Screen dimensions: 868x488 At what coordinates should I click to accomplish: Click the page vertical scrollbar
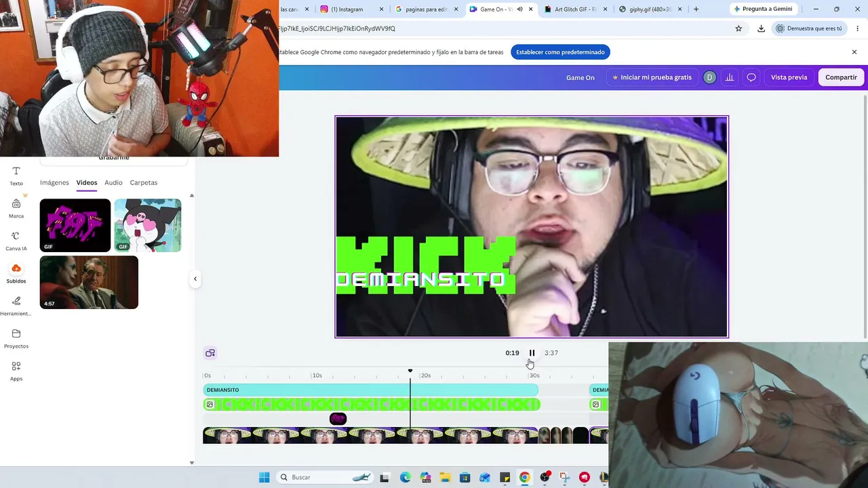(x=866, y=217)
